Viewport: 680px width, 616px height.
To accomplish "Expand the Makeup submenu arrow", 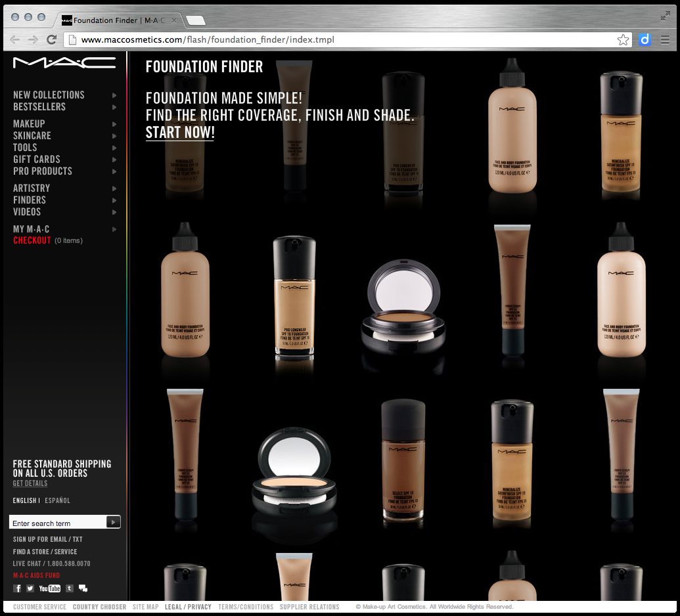I will click(x=114, y=124).
